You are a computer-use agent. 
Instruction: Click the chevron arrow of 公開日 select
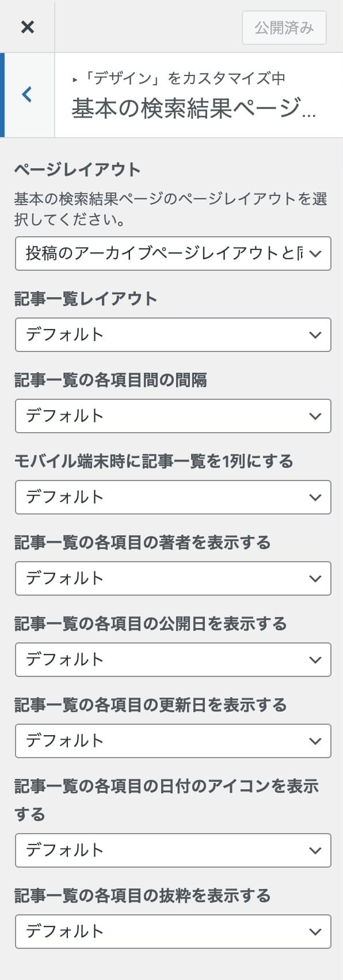click(315, 660)
